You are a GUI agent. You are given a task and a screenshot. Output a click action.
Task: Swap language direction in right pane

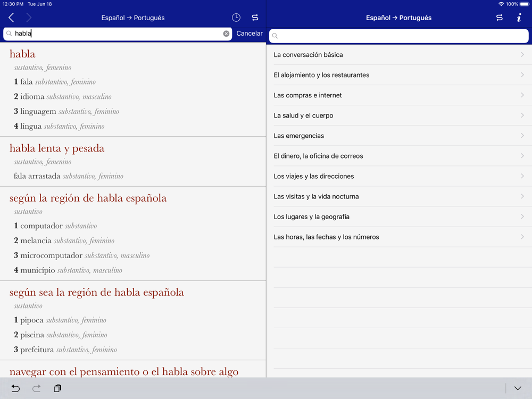(x=500, y=18)
